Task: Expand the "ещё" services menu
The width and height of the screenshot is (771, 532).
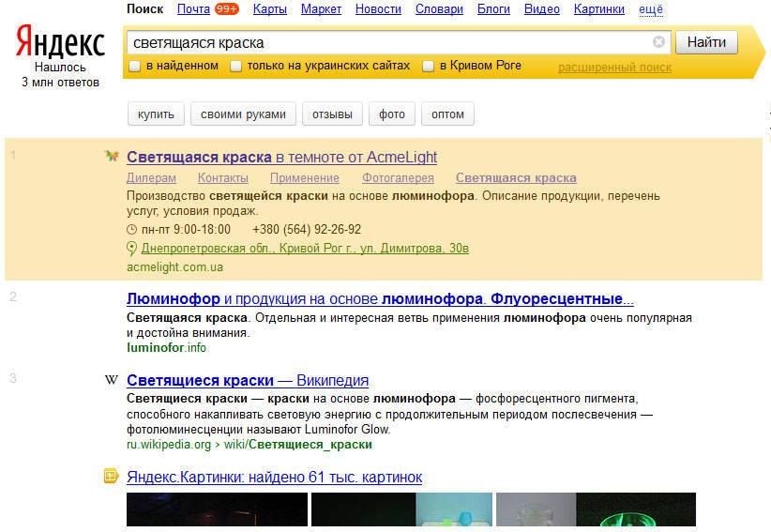Action: tap(651, 9)
